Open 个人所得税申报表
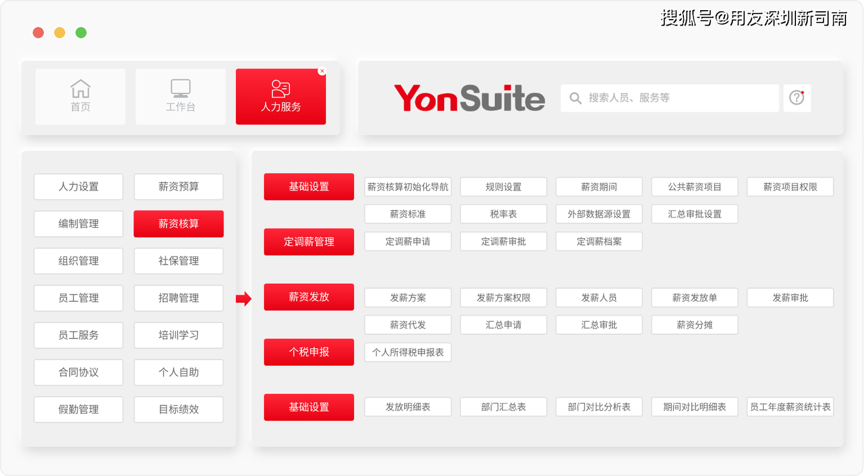 (x=408, y=352)
